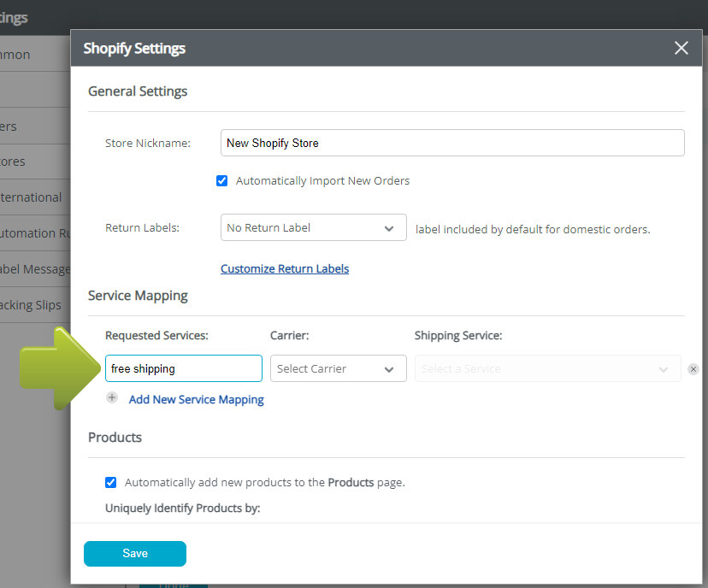This screenshot has width=708, height=588.
Task: Click Add New Service Mapping link
Action: 196,399
